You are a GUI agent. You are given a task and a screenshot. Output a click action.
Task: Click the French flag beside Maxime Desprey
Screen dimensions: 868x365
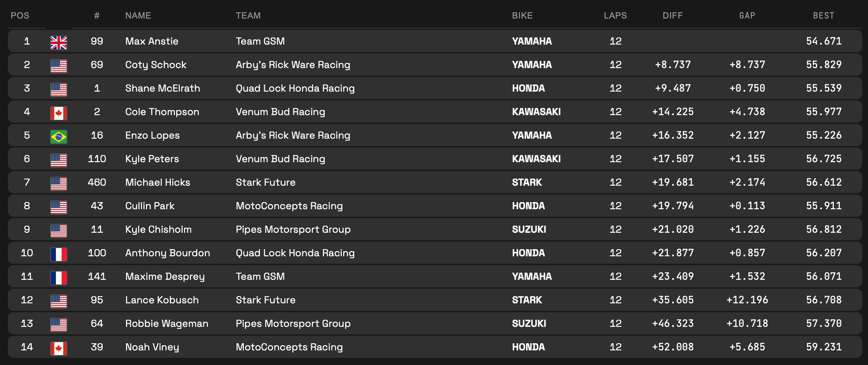pyautogui.click(x=59, y=278)
